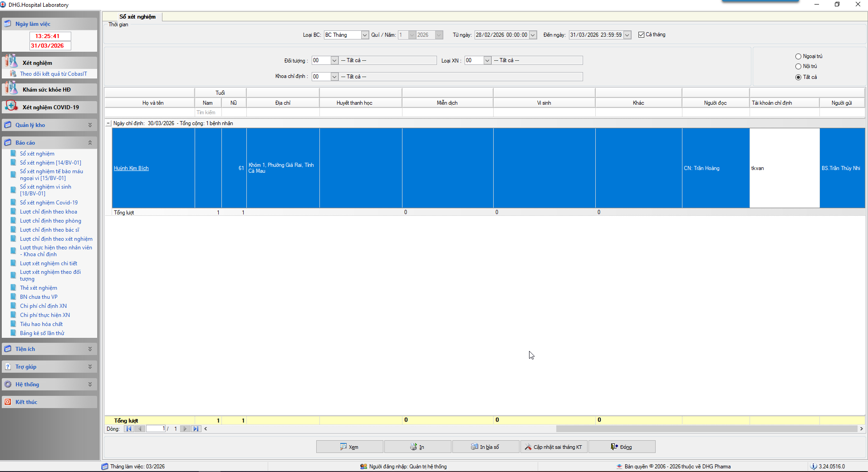868x472 pixels.
Task: Click tkvan account cell
Action: 785,168
